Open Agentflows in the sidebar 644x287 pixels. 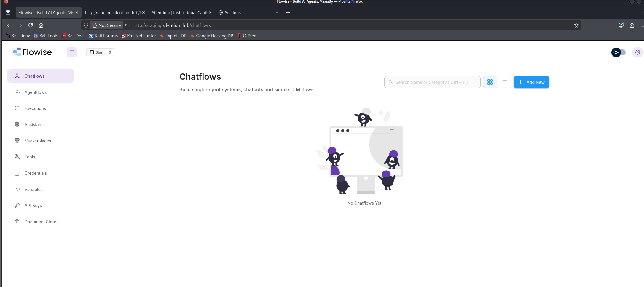(40, 92)
